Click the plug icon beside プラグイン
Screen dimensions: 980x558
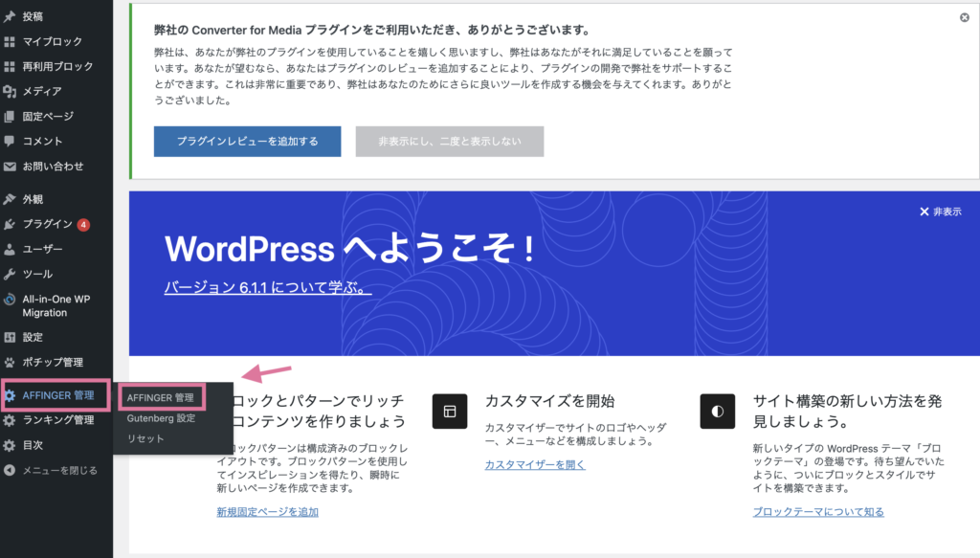[x=10, y=224]
